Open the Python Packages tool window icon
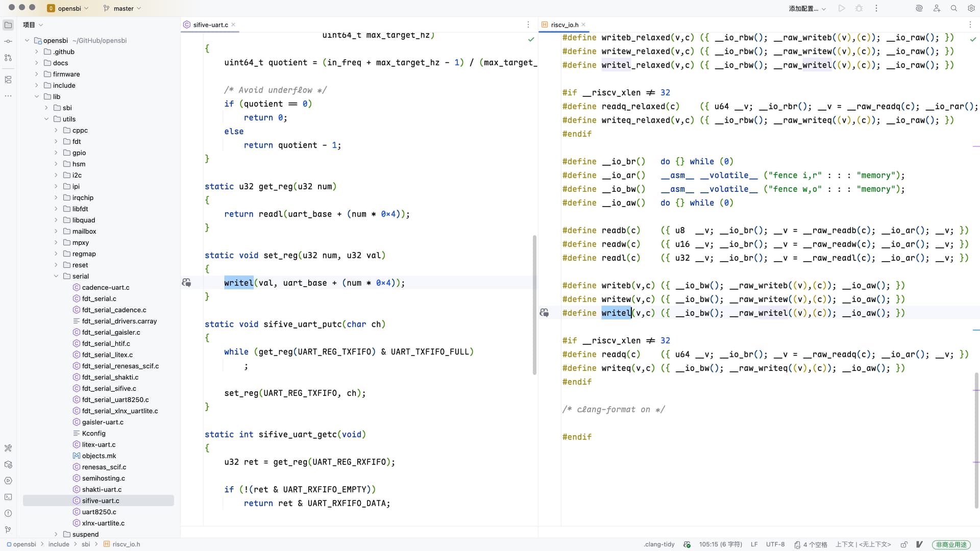This screenshot has height=551, width=980. (x=8, y=464)
